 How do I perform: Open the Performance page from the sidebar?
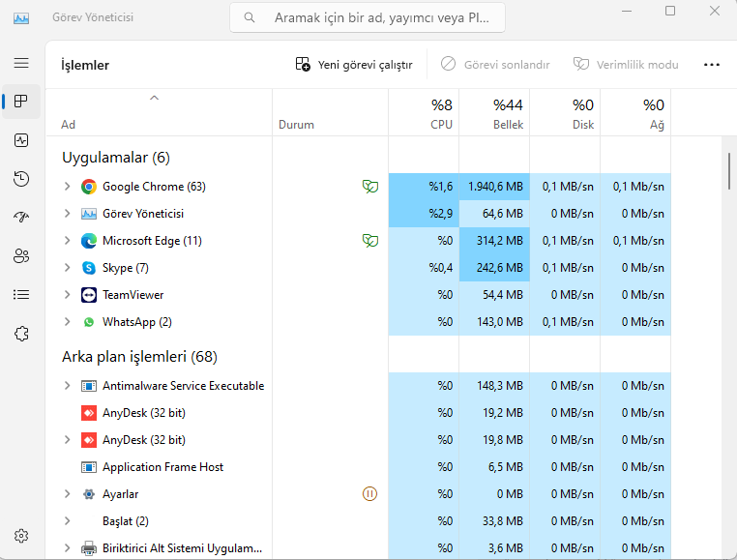(21, 140)
